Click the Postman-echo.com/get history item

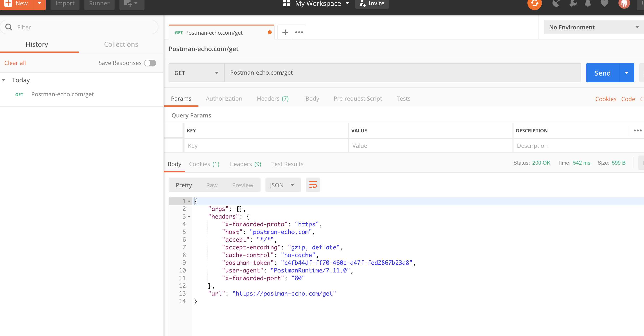pyautogui.click(x=63, y=94)
